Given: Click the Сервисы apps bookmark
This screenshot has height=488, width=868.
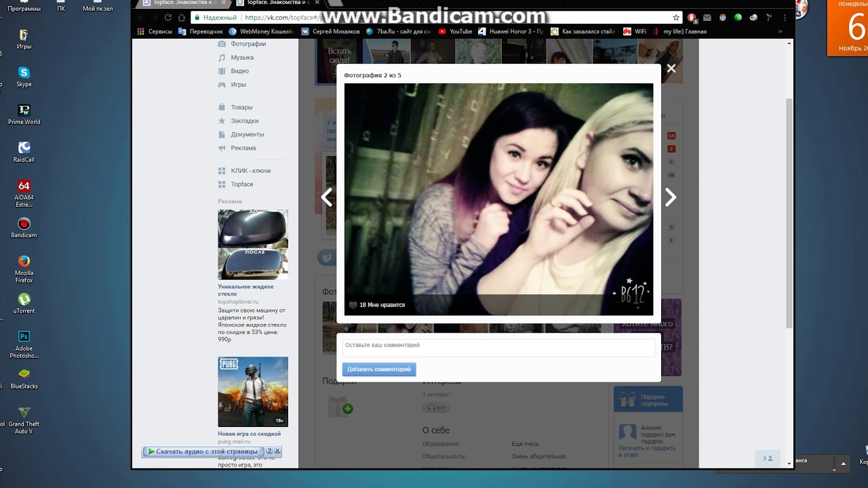Looking at the screenshot, I should click(x=155, y=31).
